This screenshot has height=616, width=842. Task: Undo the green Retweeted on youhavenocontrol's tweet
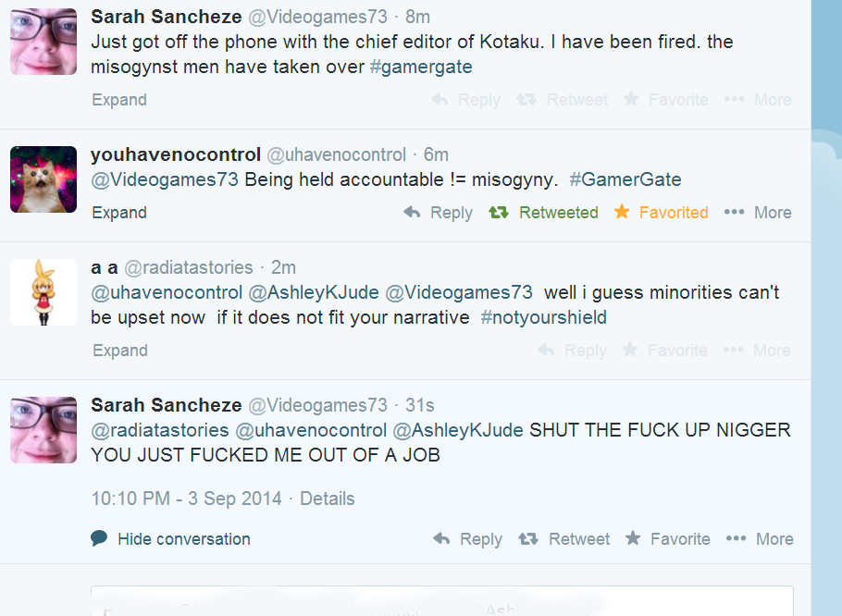[x=499, y=213]
